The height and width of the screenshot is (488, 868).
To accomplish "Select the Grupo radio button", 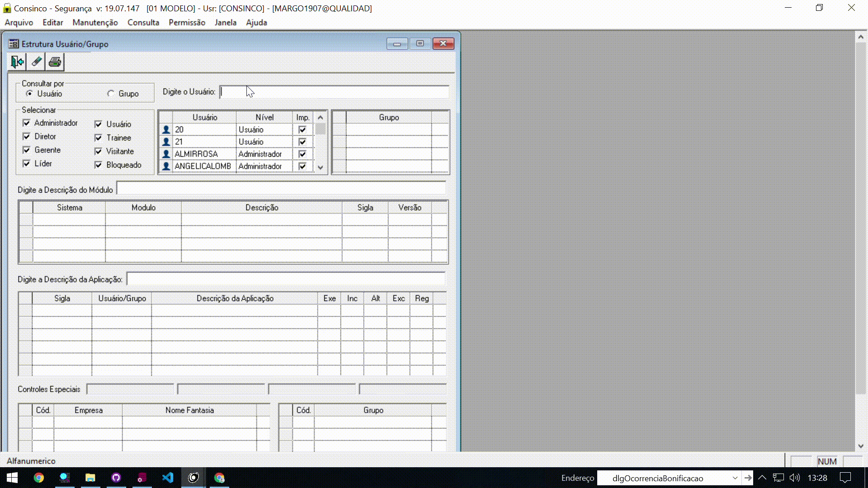I will click(x=111, y=94).
